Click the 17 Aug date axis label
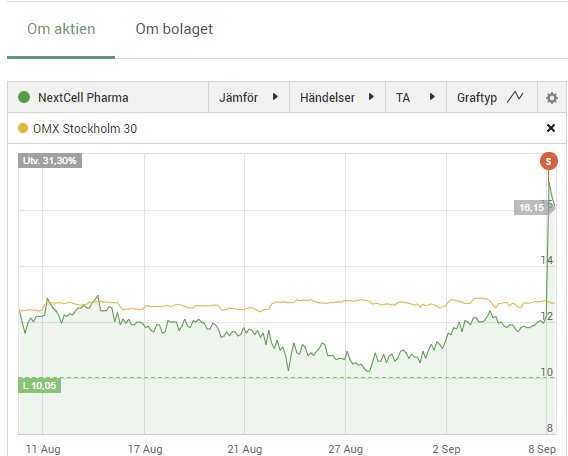Viewport: 568px width, 456px height. point(145,449)
